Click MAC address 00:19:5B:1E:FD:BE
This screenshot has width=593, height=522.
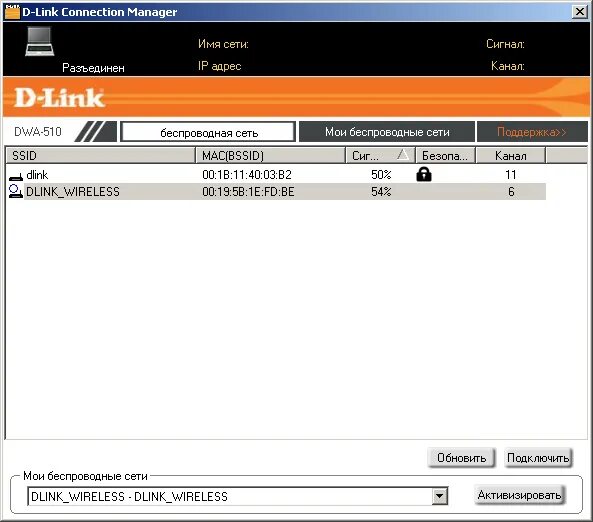tap(248, 192)
